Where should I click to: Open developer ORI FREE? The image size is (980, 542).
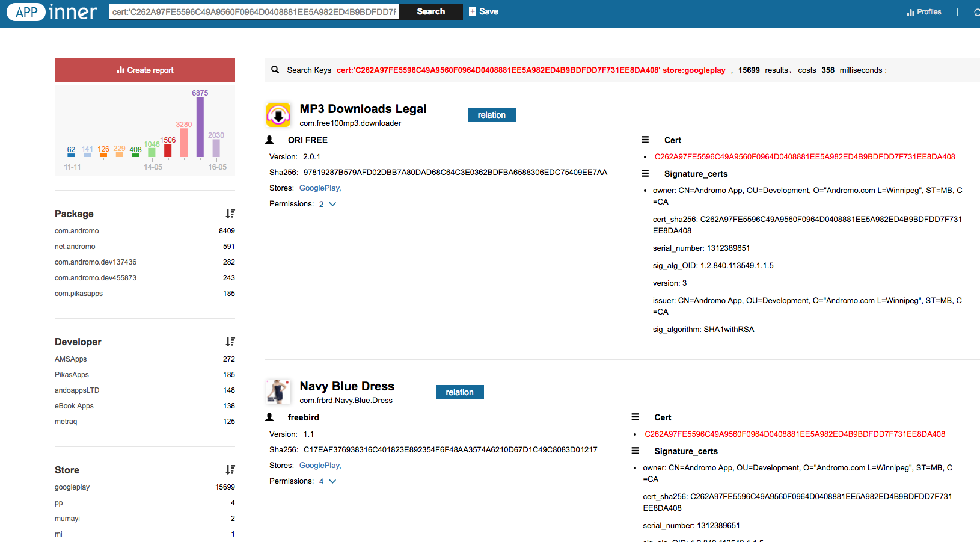tap(308, 140)
